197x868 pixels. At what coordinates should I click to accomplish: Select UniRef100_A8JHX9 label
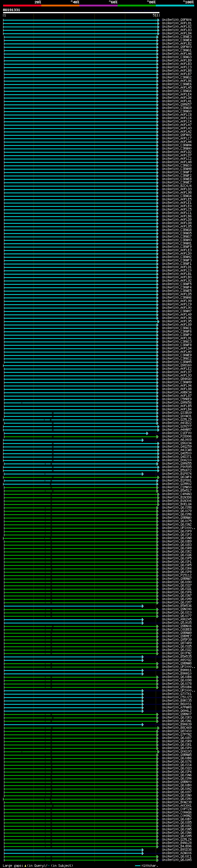(x=177, y=440)
